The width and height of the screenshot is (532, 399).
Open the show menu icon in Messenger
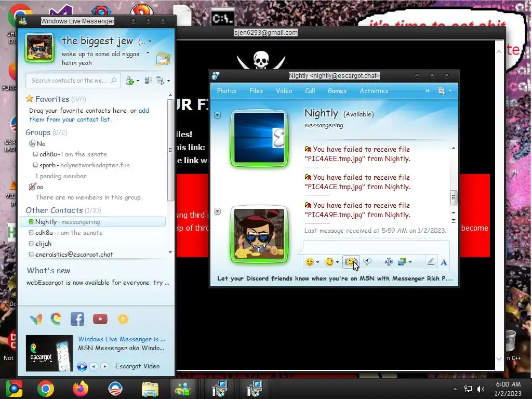(160, 81)
